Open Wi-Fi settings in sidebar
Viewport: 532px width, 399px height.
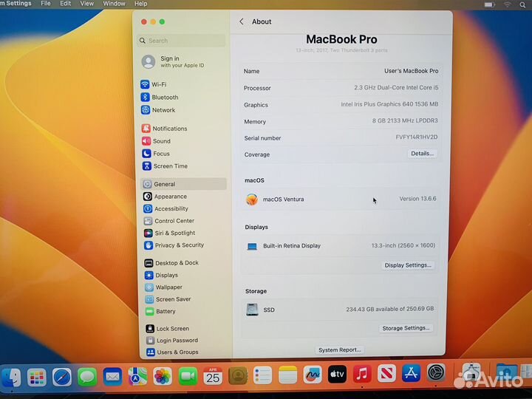pos(154,84)
